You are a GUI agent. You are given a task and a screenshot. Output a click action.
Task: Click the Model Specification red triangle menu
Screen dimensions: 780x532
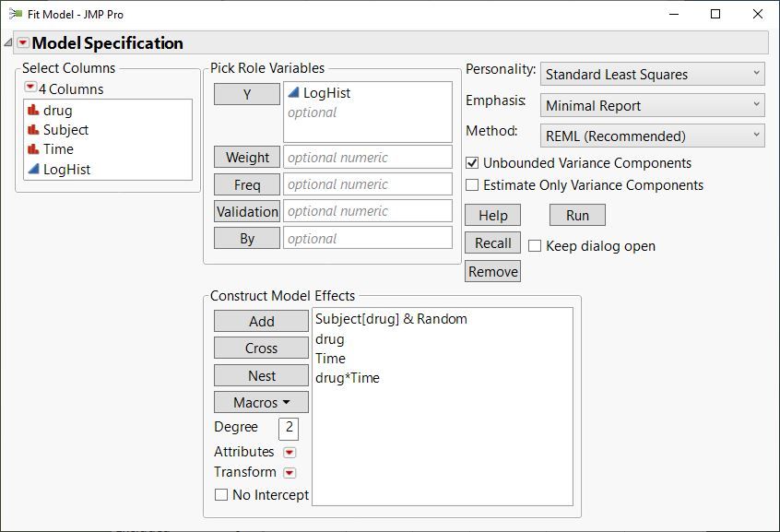(23, 43)
